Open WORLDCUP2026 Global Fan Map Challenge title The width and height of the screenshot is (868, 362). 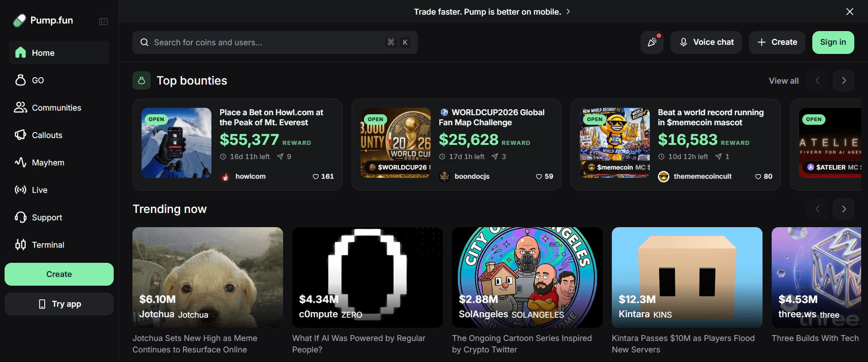coord(492,117)
